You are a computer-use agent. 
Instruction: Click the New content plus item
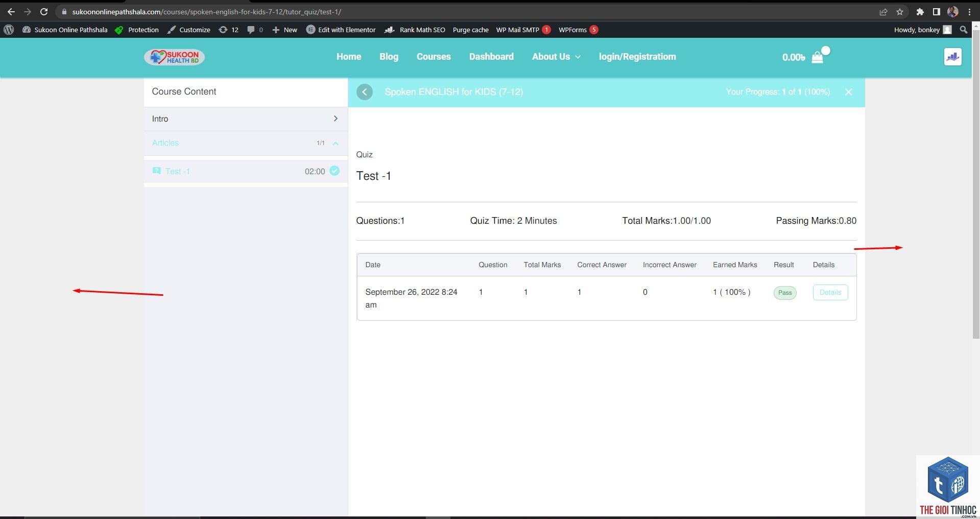pyautogui.click(x=284, y=30)
